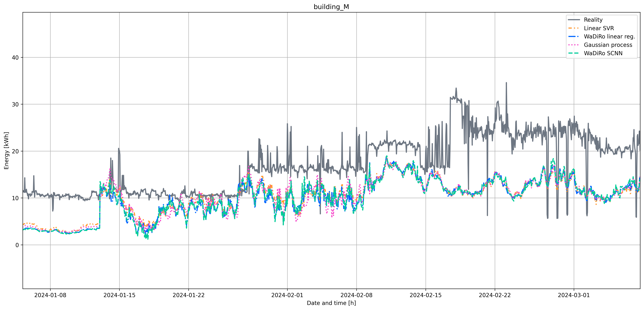644x310 pixels.
Task: Click the 0 y-axis tick label
Action: (x=17, y=245)
